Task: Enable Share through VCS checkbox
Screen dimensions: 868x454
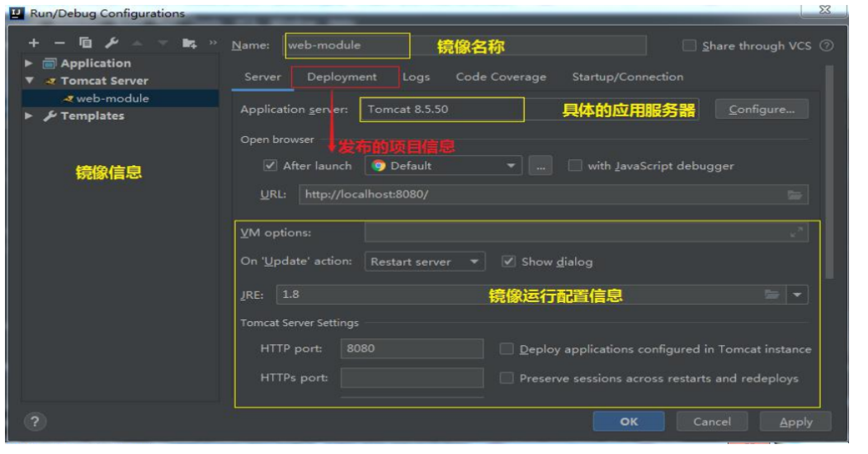Action: [x=689, y=45]
